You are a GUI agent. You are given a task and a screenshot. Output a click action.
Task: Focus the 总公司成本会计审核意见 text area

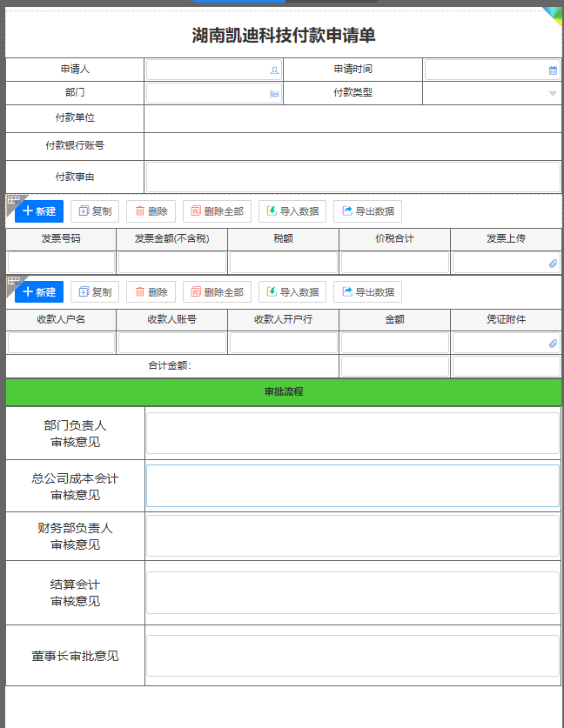click(353, 485)
